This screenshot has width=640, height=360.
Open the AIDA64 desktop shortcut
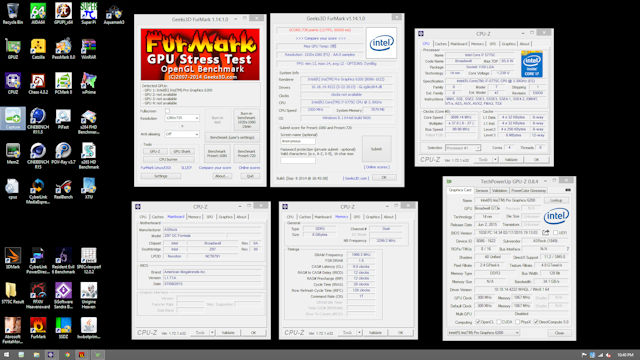38,13
